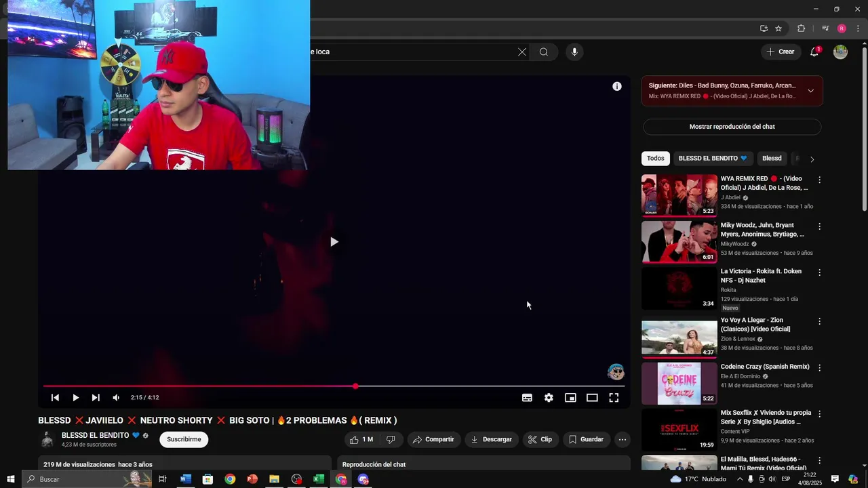Screen dimensions: 868x488
Task: Select the Todos filter chip
Action: pyautogui.click(x=656, y=159)
